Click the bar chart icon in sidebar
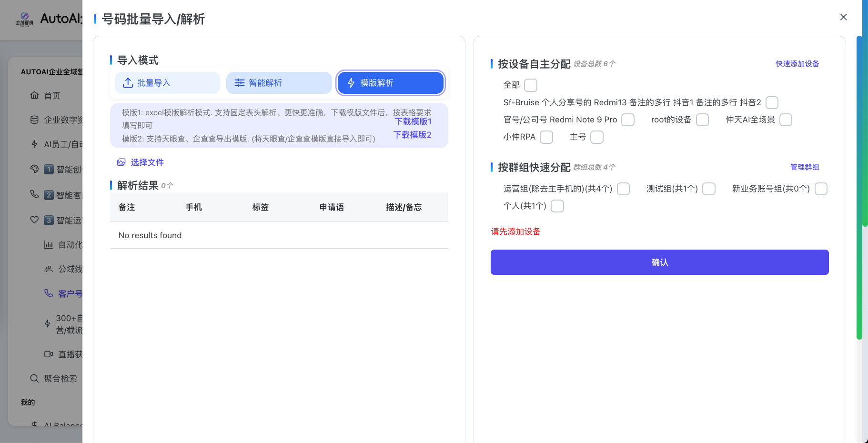Viewport: 868px width, 443px height. coord(49,244)
